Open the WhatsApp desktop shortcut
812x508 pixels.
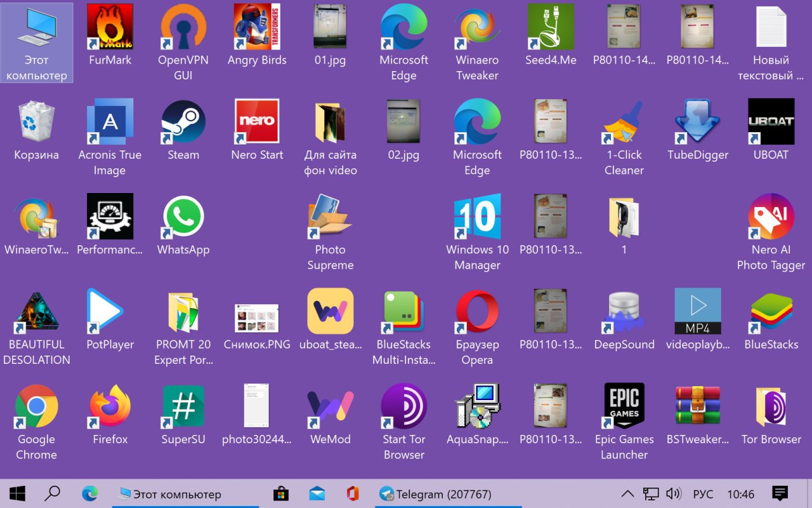(x=183, y=217)
